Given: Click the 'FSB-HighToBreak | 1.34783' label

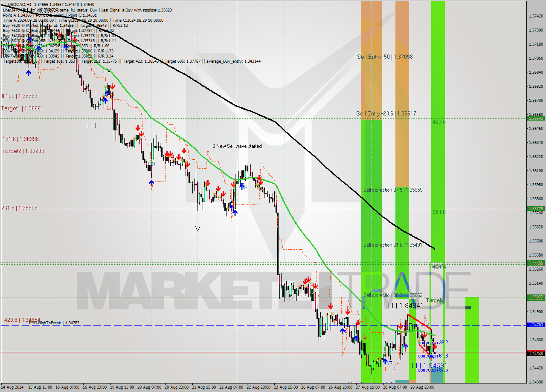Looking at the screenshot, I should click(54, 323).
